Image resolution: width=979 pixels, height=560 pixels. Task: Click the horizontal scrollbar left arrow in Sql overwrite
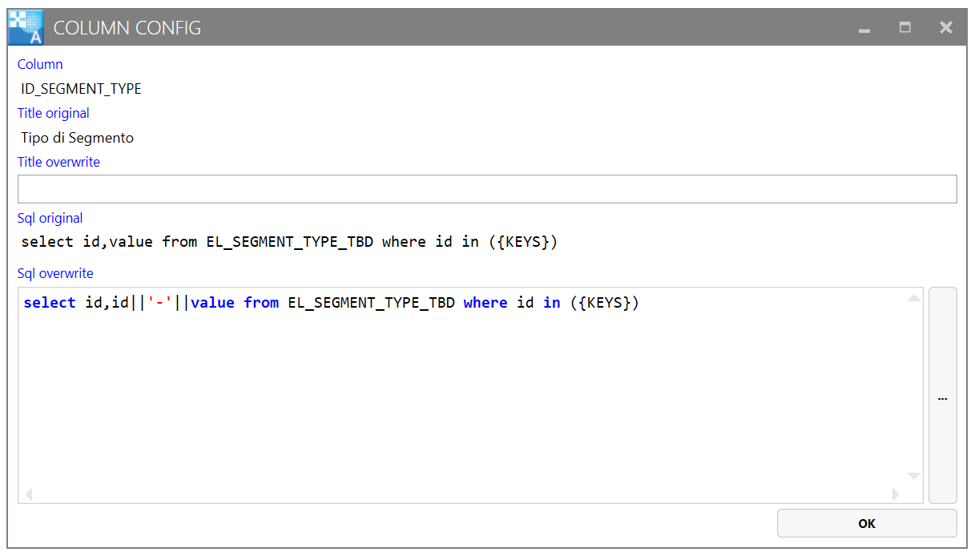[x=29, y=494]
